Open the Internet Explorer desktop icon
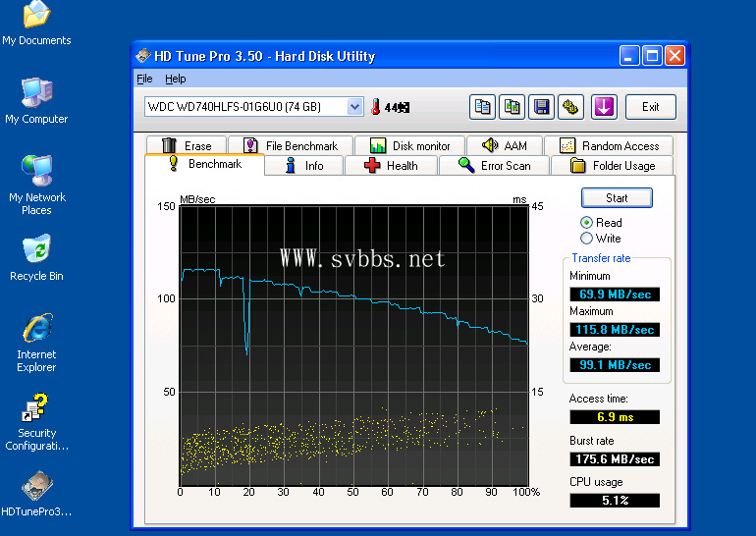This screenshot has width=756, height=536. [x=36, y=330]
